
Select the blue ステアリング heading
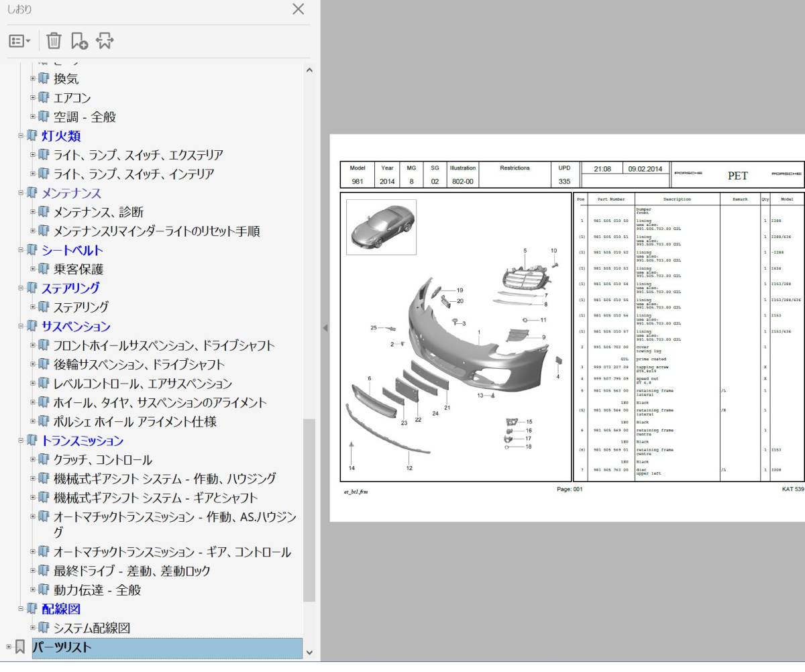[x=70, y=288]
